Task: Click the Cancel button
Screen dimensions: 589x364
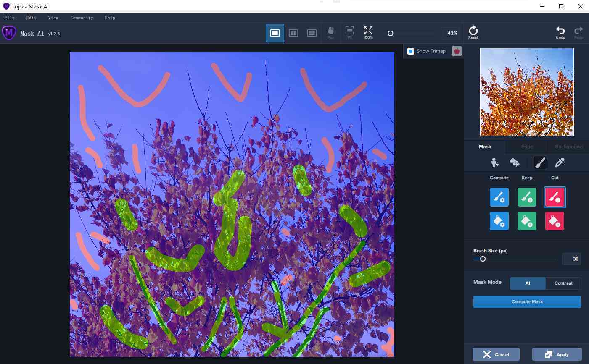Action: (x=496, y=354)
